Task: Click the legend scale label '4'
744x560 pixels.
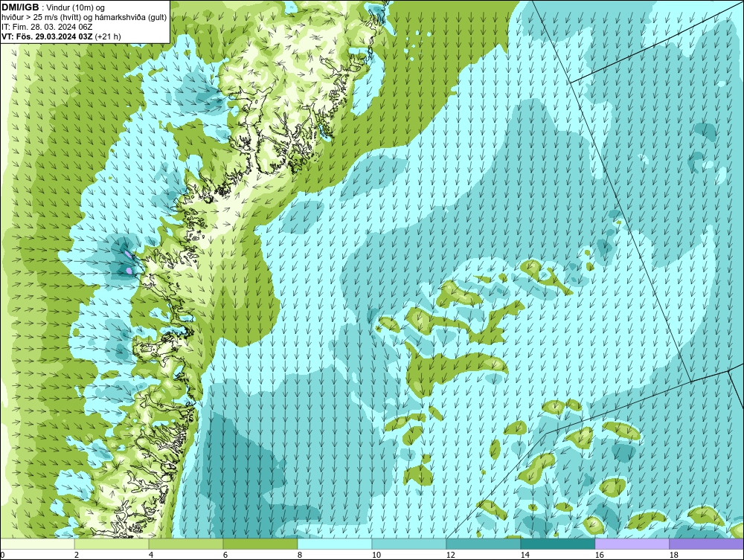Action: coord(151,555)
